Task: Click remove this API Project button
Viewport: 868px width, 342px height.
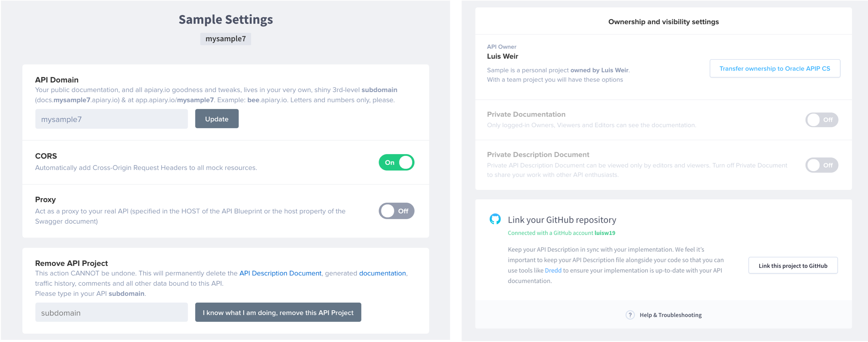Action: pos(278,312)
